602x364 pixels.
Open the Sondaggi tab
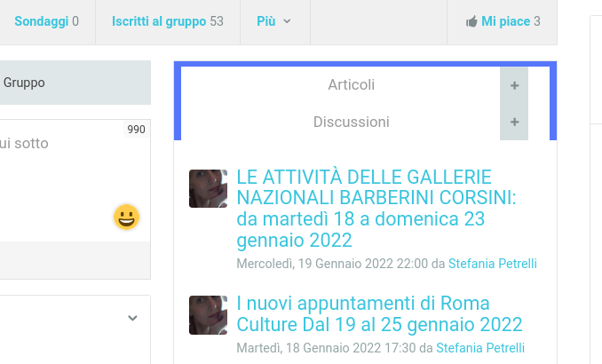pyautogui.click(x=46, y=21)
